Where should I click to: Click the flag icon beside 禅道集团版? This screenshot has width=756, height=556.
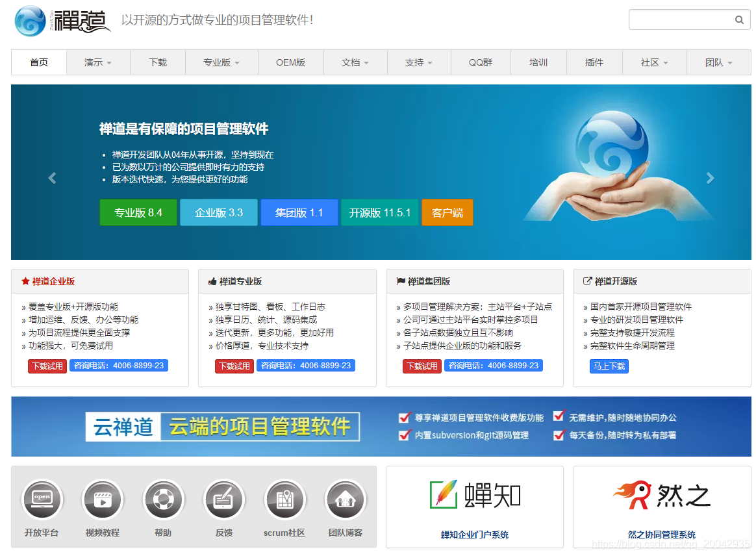pos(401,281)
